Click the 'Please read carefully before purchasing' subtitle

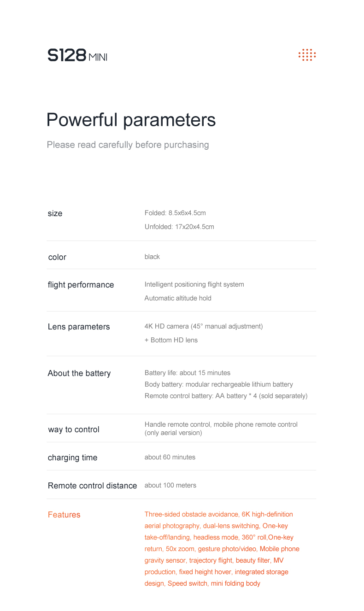[x=128, y=145]
